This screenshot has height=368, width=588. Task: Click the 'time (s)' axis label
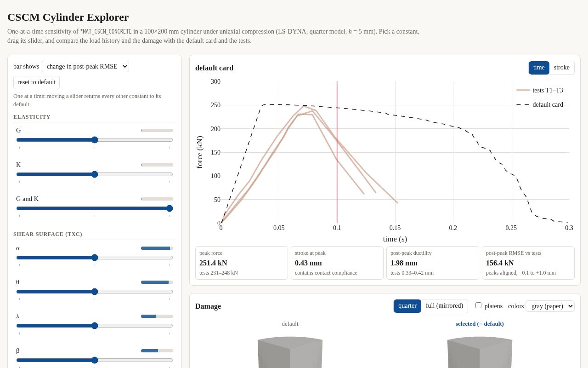point(395,239)
